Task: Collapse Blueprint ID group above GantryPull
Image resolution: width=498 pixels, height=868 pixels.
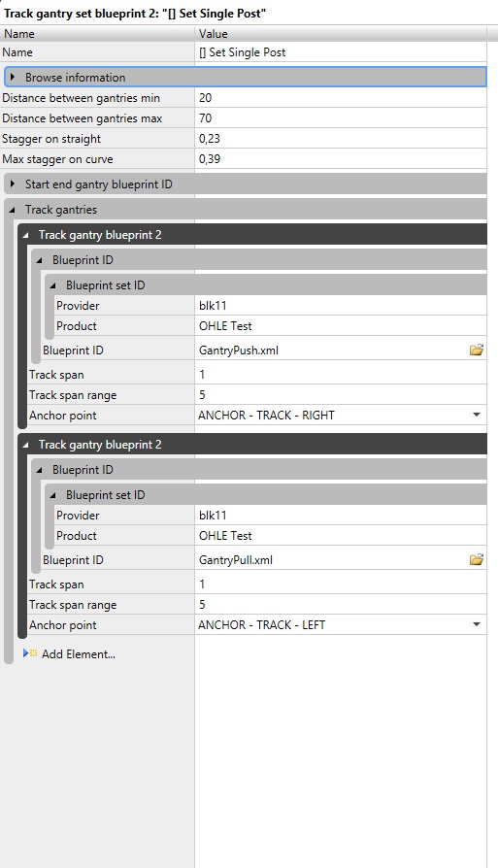Action: 39,470
